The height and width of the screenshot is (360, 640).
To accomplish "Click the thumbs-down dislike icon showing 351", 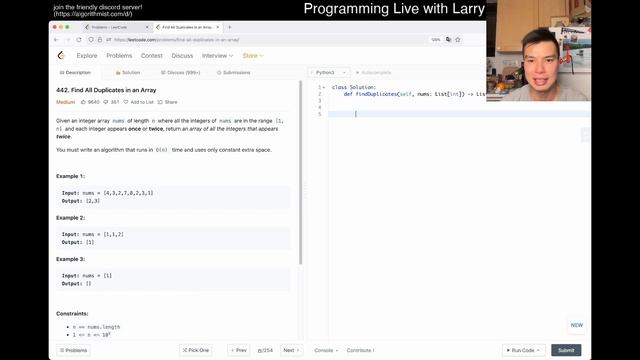I will pos(106,102).
